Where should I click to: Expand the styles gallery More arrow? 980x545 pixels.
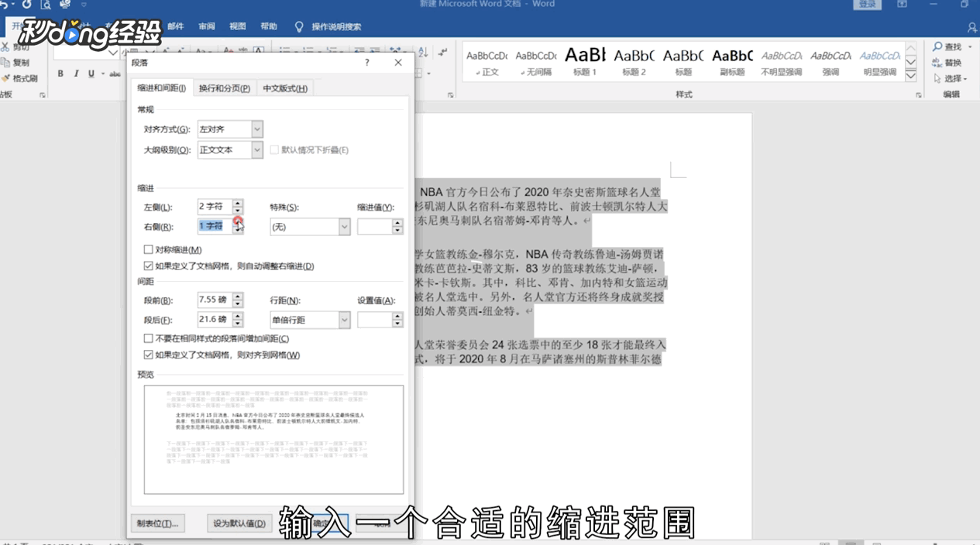(x=910, y=77)
